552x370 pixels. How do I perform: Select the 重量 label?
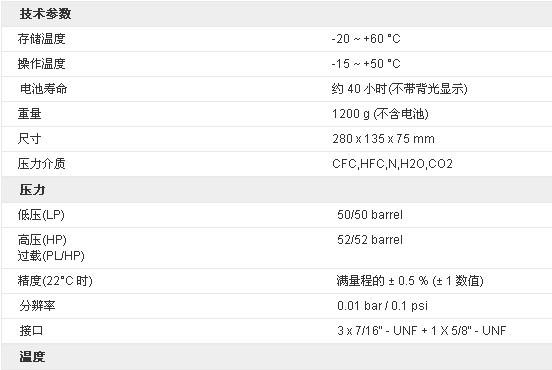30,114
